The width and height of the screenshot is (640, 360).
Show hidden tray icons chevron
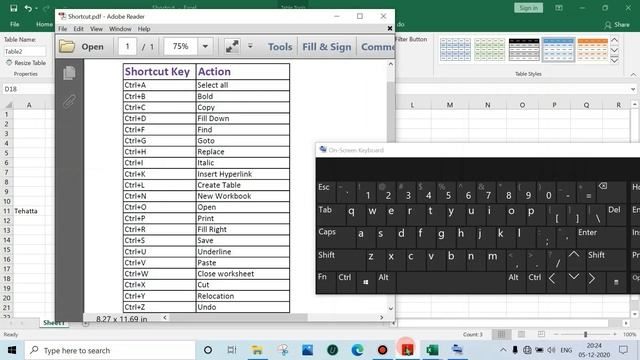point(503,350)
